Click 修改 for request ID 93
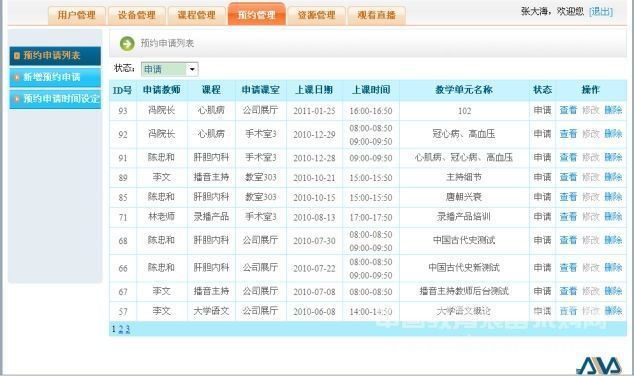634x376 pixels. click(x=591, y=110)
